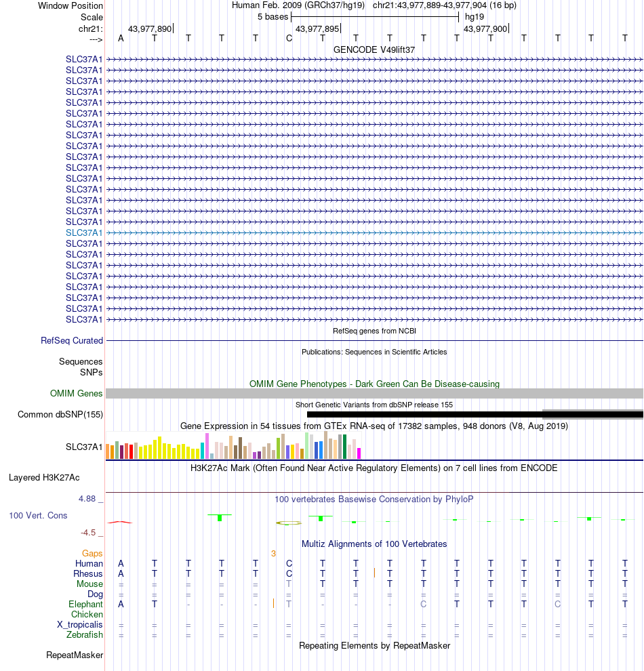Click the Sequences track label
The image size is (644, 671).
81,362
